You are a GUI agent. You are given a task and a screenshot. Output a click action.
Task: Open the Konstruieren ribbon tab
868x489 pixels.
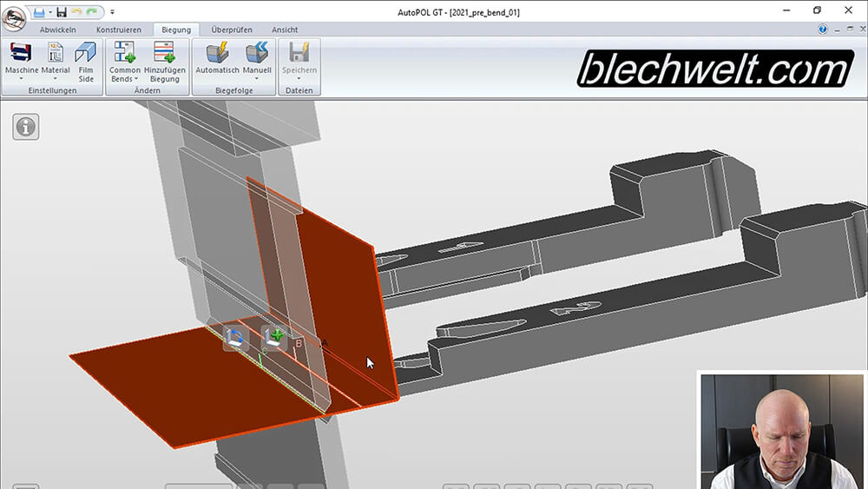(119, 30)
